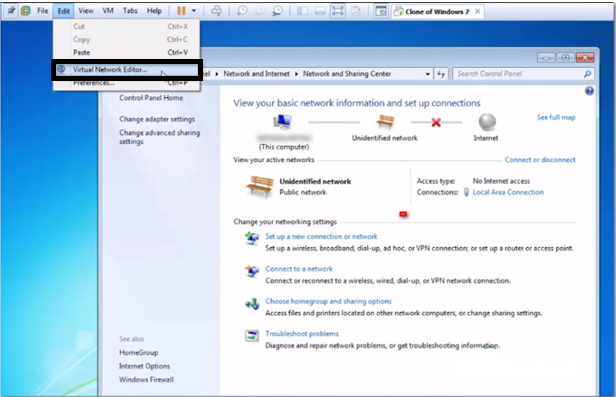Expand the address bar history dropdown

427,74
